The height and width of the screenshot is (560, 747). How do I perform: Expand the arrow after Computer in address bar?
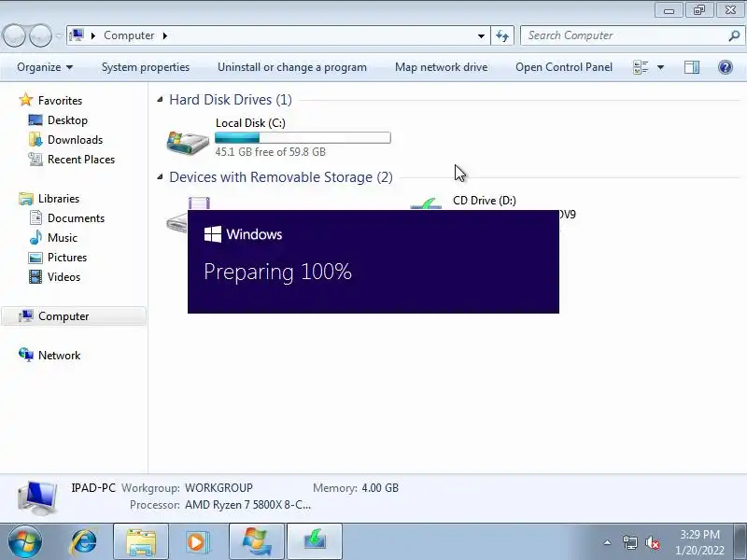tap(165, 35)
